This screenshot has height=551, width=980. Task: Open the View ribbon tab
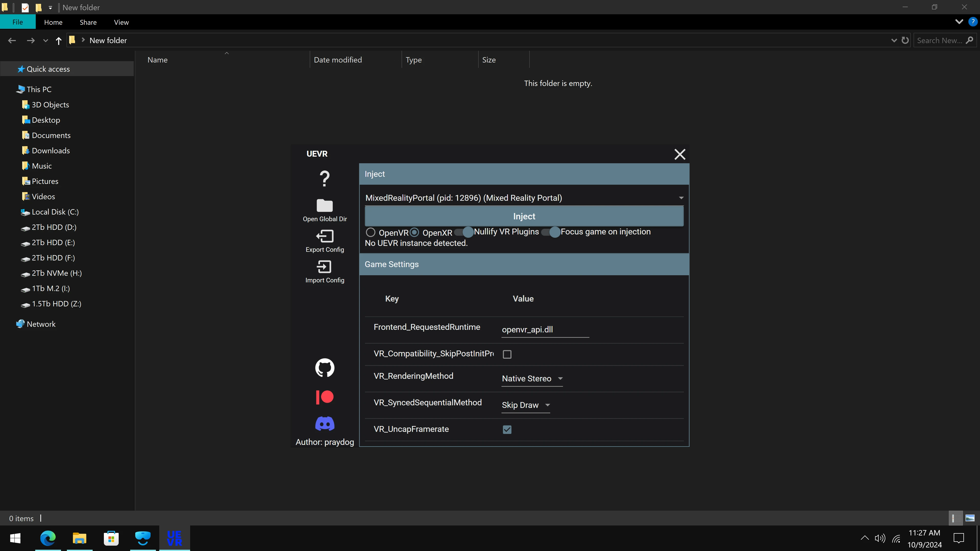coord(121,22)
